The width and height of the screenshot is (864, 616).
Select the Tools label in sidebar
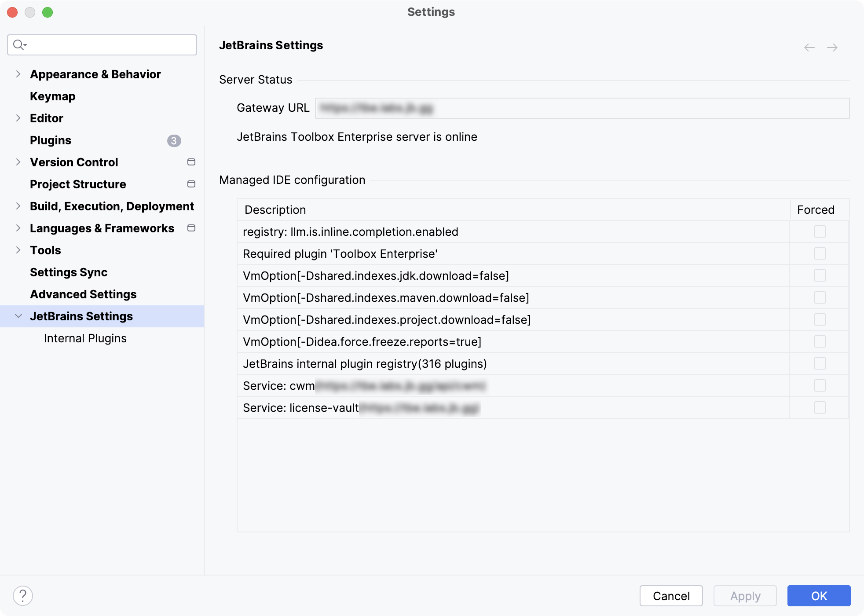[x=45, y=250]
